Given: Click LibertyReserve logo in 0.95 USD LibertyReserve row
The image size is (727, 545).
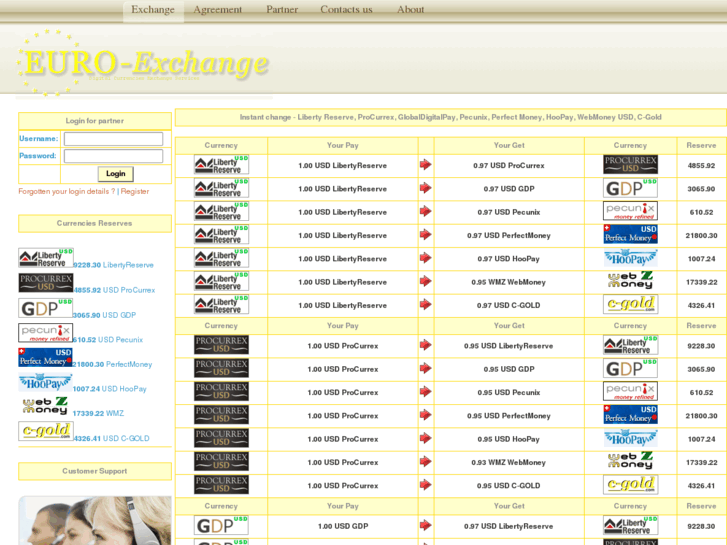Looking at the screenshot, I should point(630,345).
